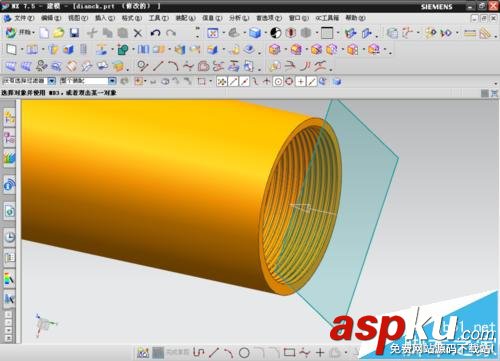The image size is (500, 361).
Task: Select the Line curve tool in the third row
Action: click(158, 66)
